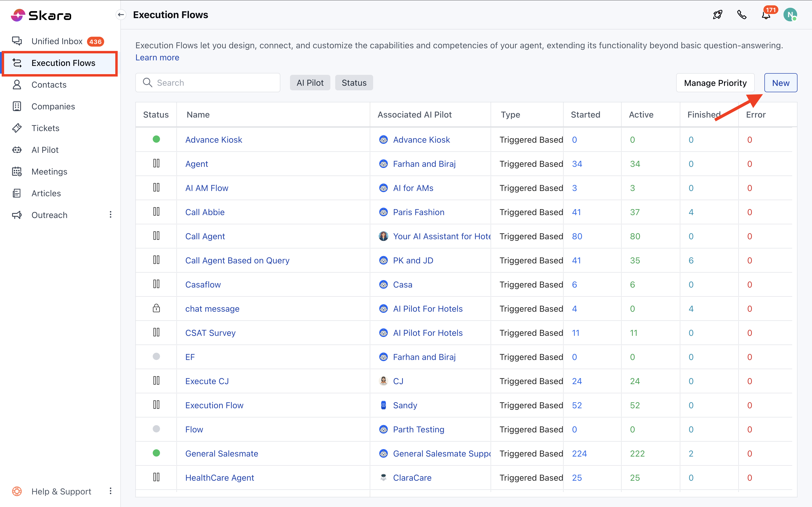Image resolution: width=812 pixels, height=507 pixels.
Task: Open the AI Pilot filter dropdown
Action: coord(310,83)
